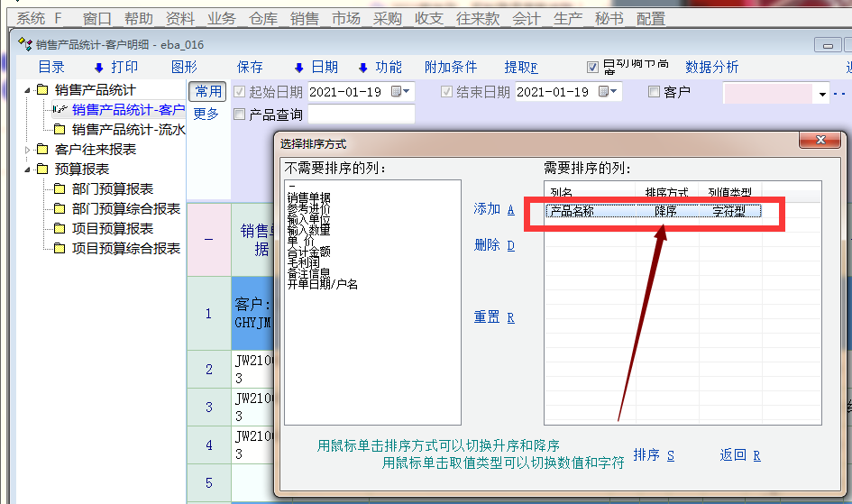Click the 打印 arrow icon in toolbar

[99, 68]
